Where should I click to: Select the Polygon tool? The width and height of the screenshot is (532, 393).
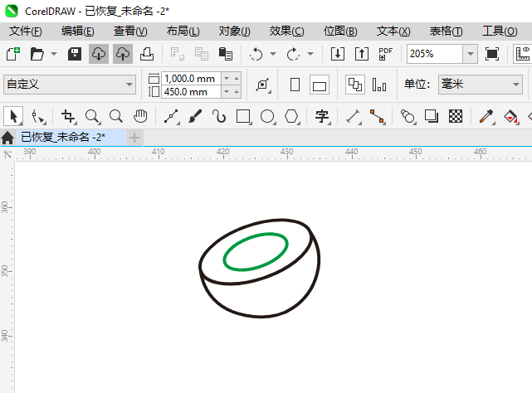point(291,116)
